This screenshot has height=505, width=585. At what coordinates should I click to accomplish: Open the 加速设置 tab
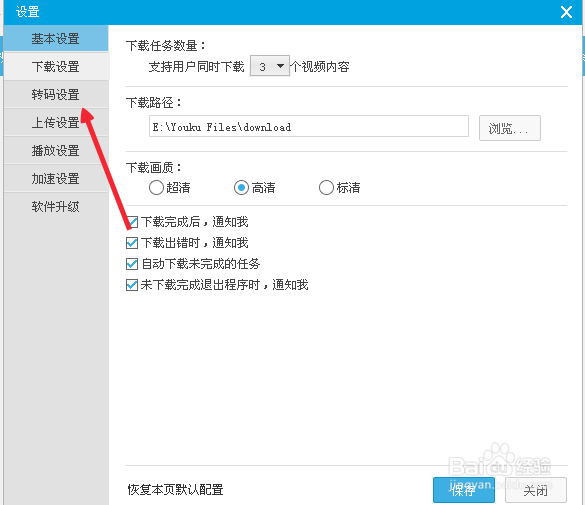pos(56,178)
